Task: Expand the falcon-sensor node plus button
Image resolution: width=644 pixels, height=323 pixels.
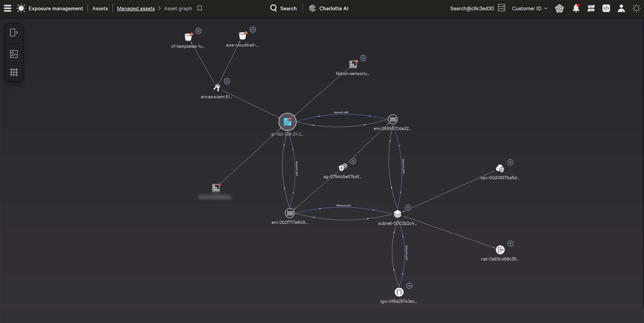Action: pos(363,58)
